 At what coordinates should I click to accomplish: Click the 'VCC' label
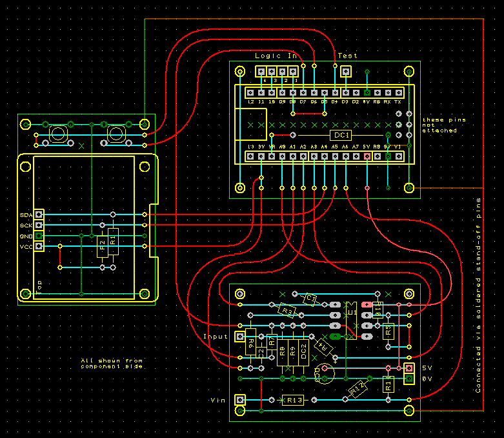click(26, 247)
